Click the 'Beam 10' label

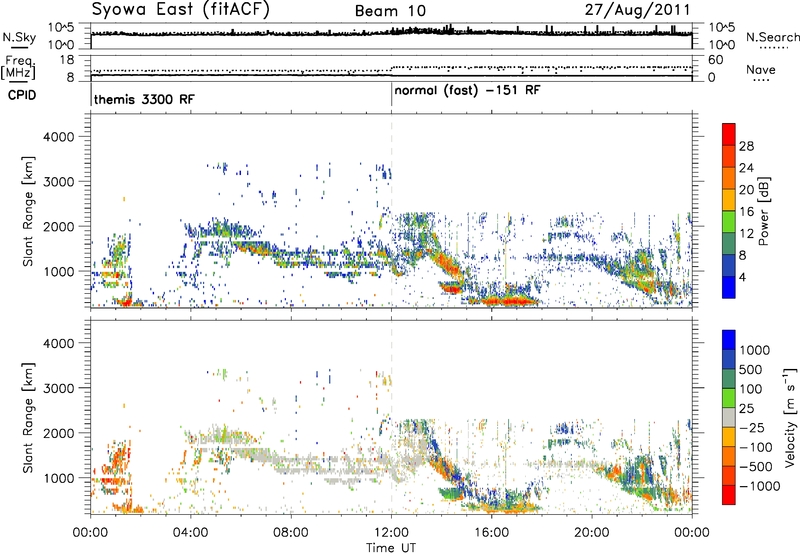click(390, 11)
